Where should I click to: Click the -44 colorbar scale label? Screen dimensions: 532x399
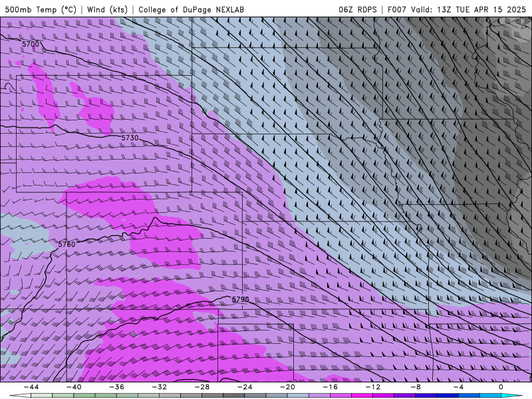[x=31, y=387]
